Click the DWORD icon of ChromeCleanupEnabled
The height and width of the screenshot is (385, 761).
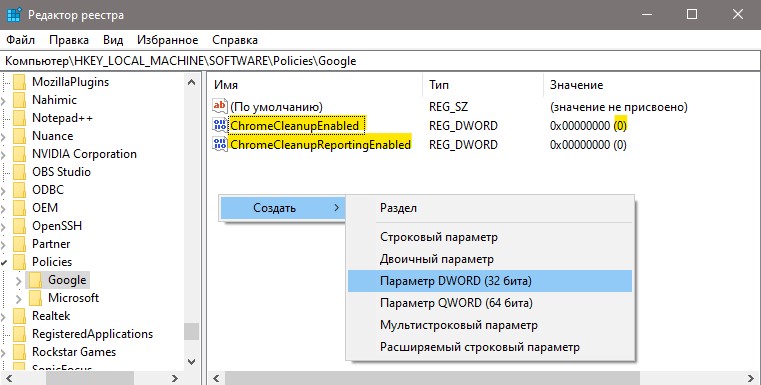pos(220,125)
